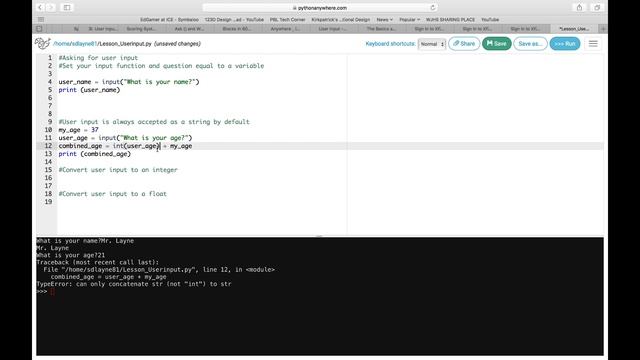640x360 pixels.
Task: Click the Share button
Action: 464,44
